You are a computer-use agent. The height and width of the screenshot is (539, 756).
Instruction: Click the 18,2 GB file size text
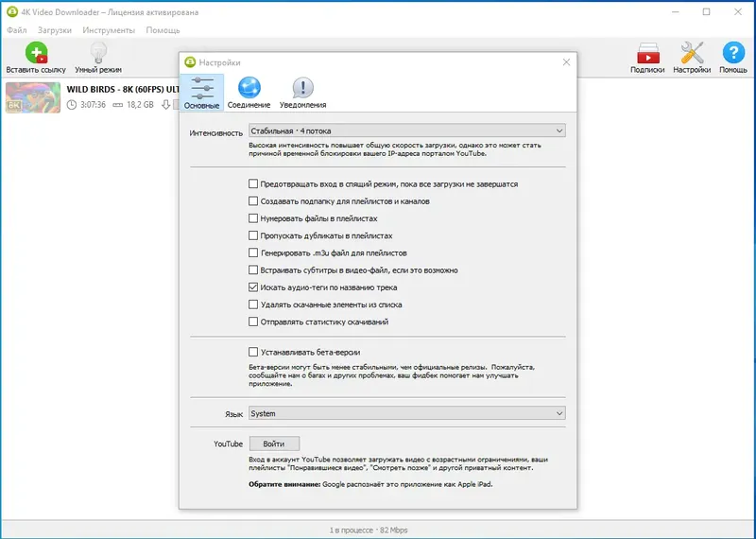[x=140, y=105]
